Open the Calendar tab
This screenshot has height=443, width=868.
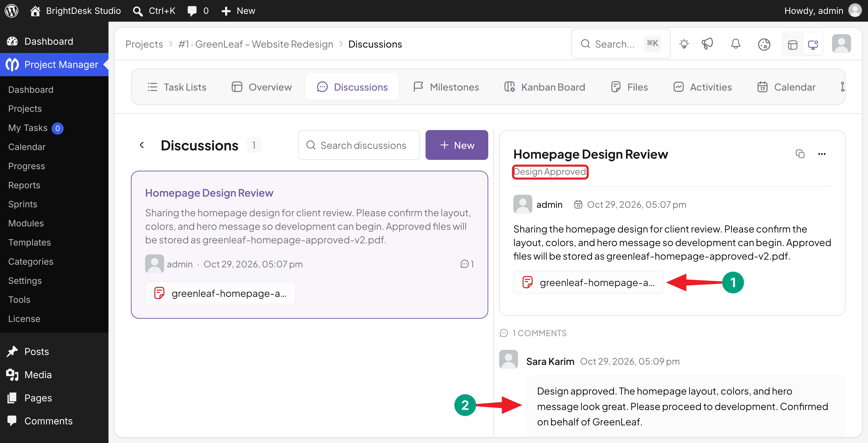[x=786, y=87]
